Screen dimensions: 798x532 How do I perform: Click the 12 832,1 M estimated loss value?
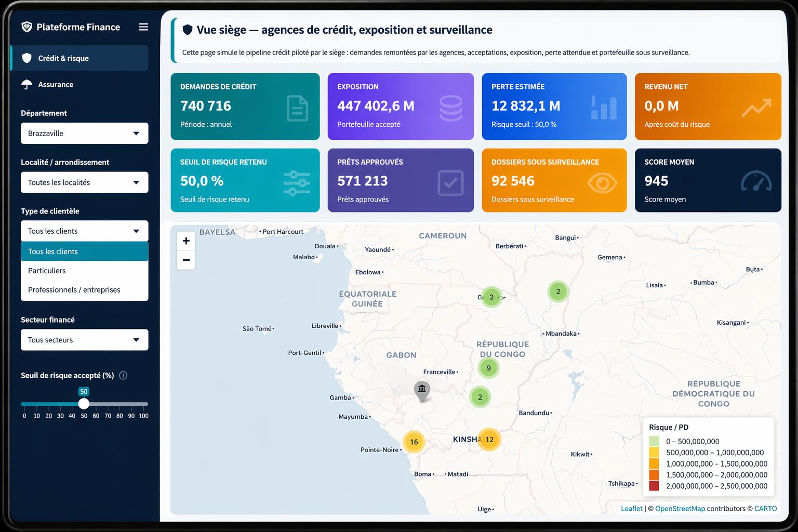point(526,106)
